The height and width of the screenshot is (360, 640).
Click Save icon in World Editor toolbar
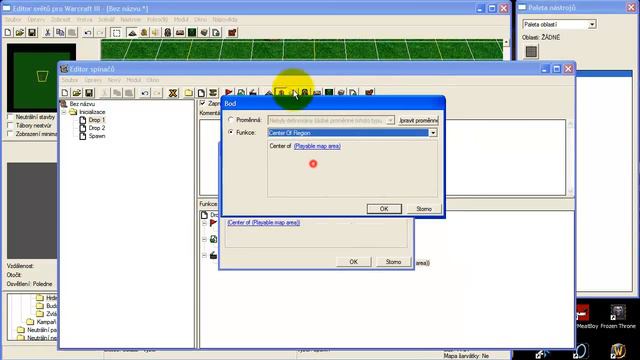pos(32,32)
